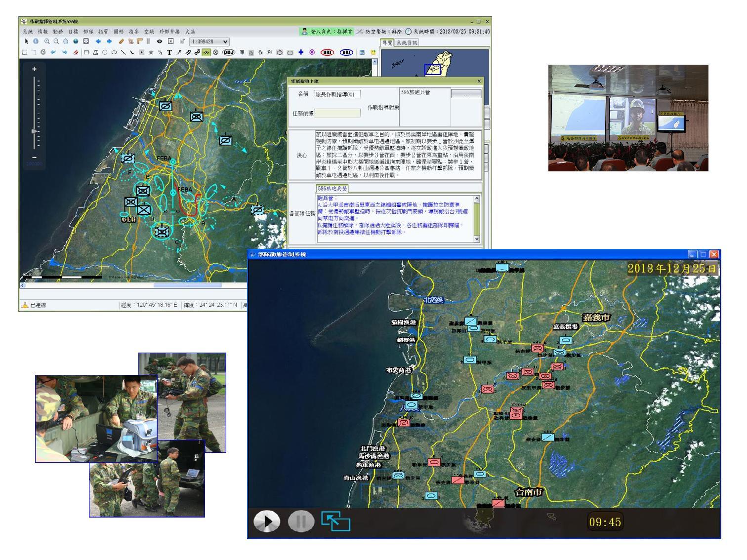747x560 pixels.
Task: Open the 部隊 menu
Action: [x=88, y=32]
